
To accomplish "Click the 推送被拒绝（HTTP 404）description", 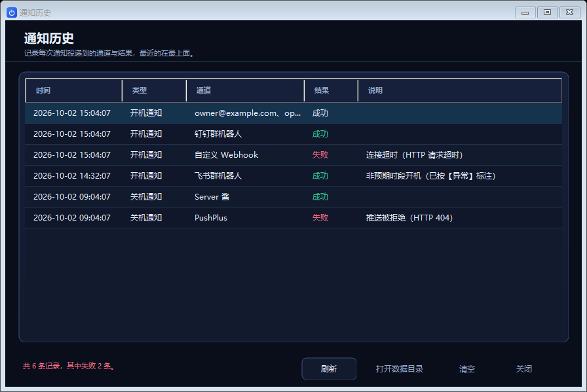I will [x=409, y=218].
